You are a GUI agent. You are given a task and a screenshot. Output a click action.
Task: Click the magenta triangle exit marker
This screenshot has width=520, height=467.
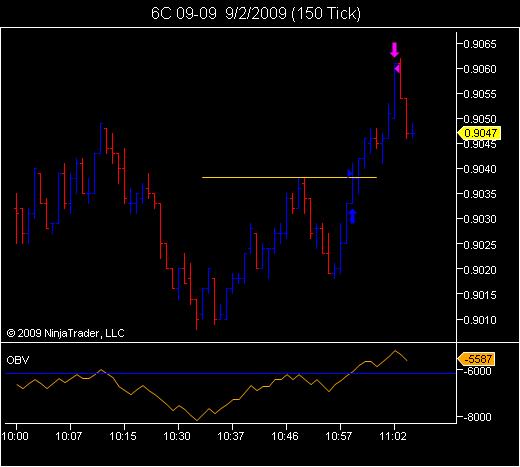(397, 69)
